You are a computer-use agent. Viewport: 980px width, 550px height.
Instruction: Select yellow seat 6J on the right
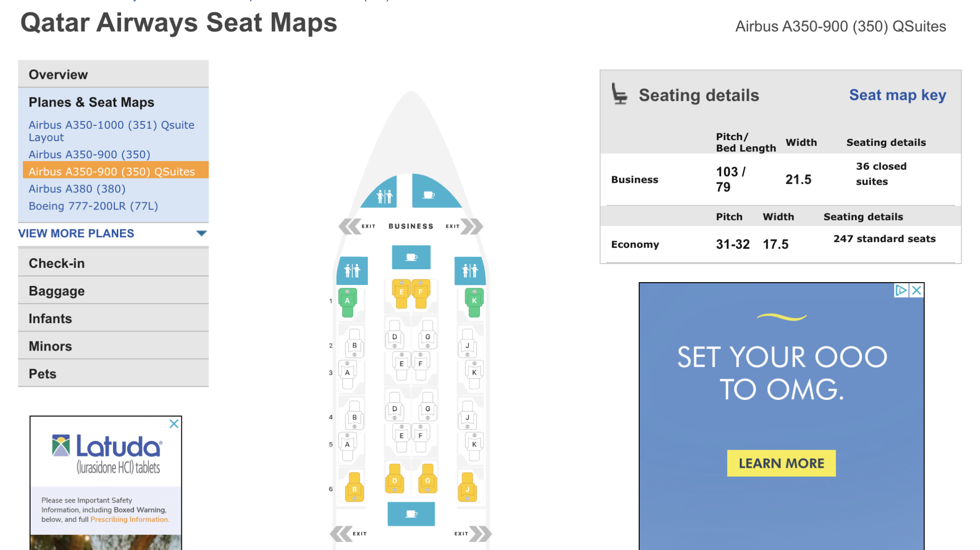pos(468,488)
